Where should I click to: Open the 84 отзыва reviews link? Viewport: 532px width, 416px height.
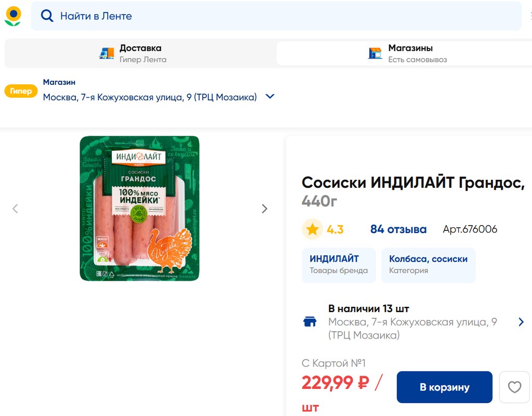click(x=398, y=229)
